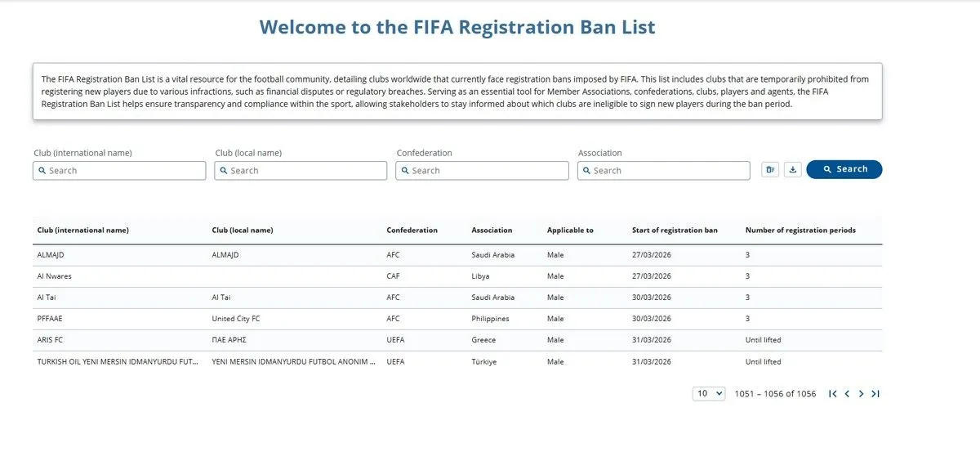The height and width of the screenshot is (470, 980).
Task: Jump to the last results page
Action: (875, 394)
